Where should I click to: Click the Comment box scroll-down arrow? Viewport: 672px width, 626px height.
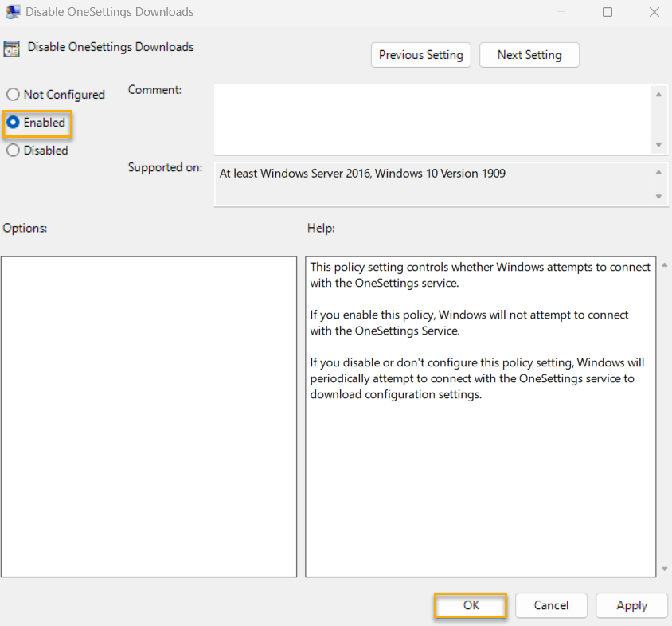pyautogui.click(x=659, y=144)
